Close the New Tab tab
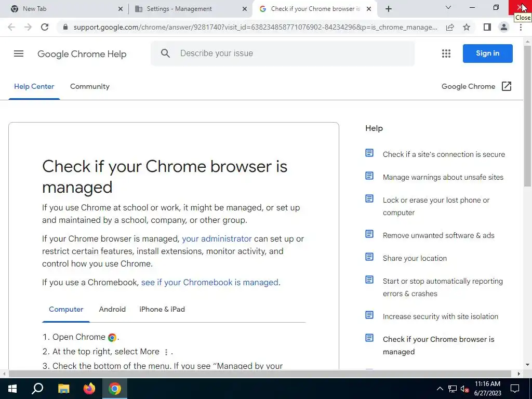 click(121, 9)
